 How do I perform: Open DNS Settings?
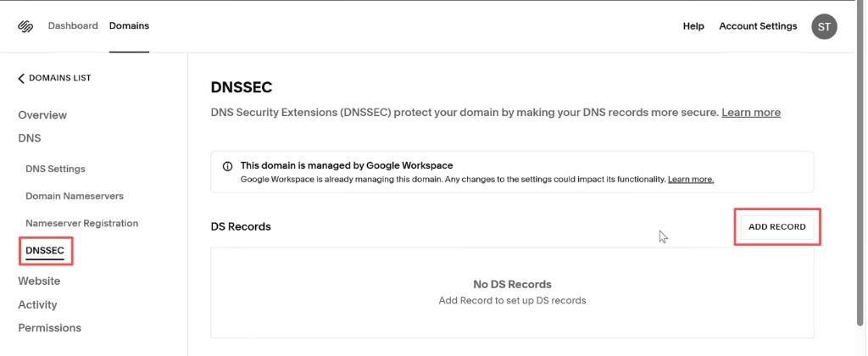(x=55, y=169)
